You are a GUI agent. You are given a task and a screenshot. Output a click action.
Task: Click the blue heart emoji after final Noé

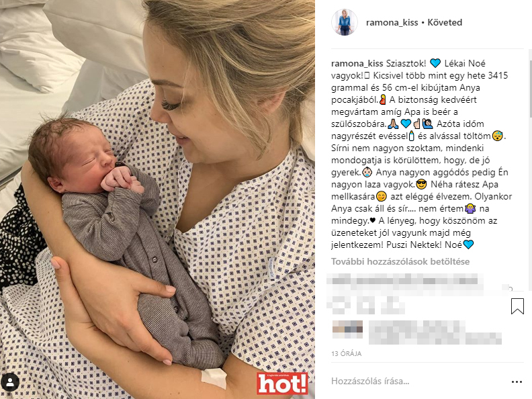pos(468,245)
